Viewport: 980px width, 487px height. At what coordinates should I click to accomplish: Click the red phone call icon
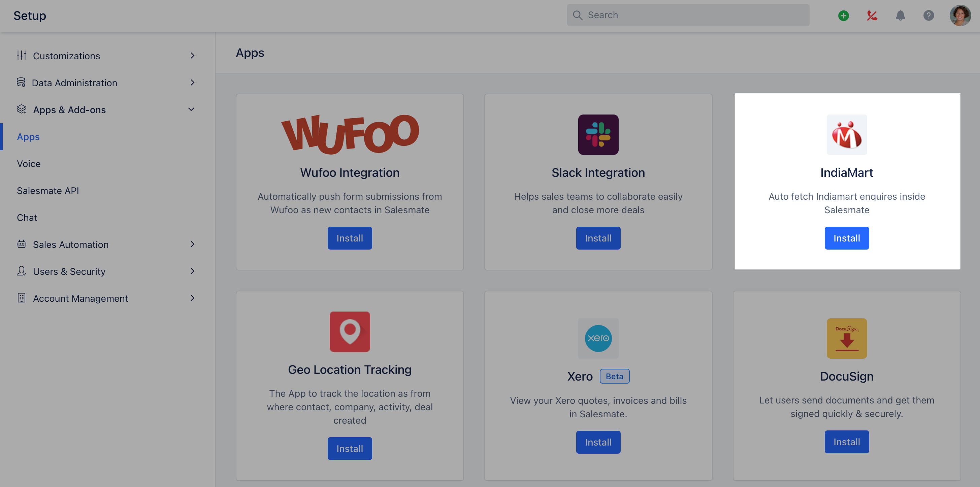[872, 15]
